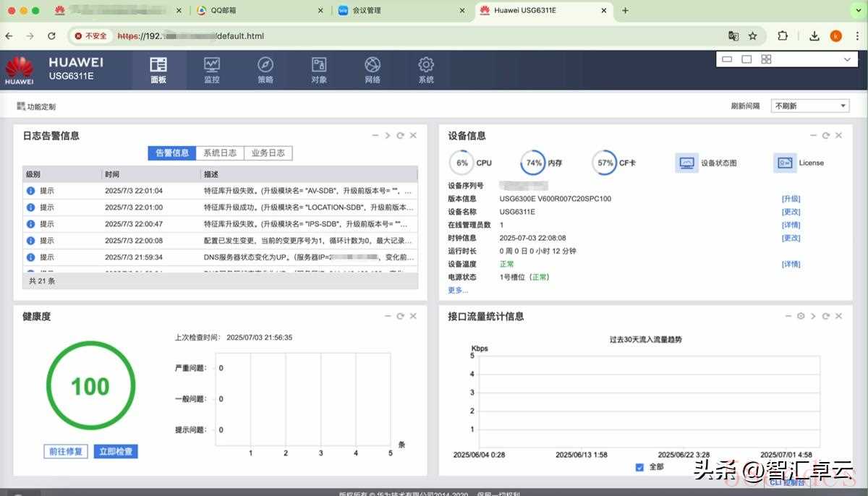This screenshot has width=868, height=496.
Task: Collapse the 日志告警信息 panel
Action: 375,136
